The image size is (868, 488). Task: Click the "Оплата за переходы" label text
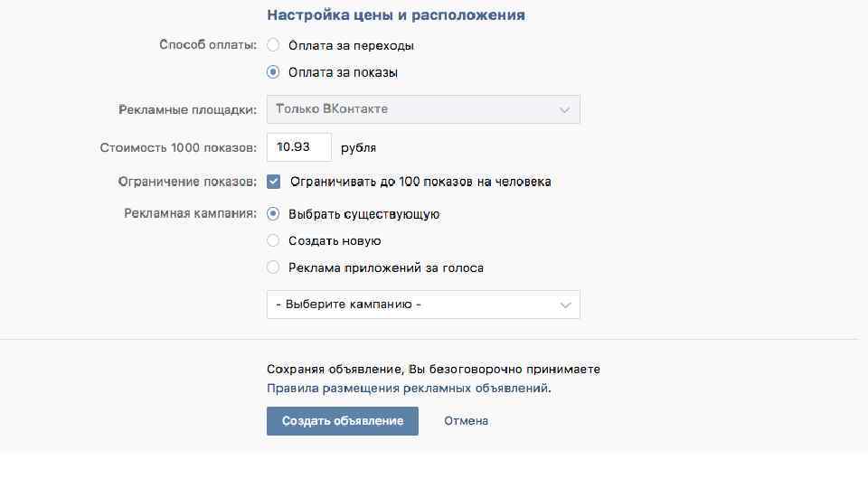(351, 45)
